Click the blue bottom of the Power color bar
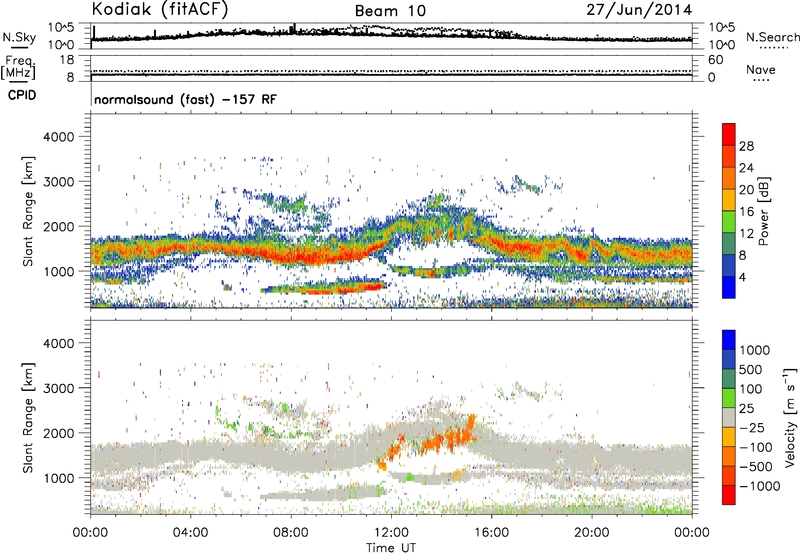Screen dimensions: 800x554 click(729, 287)
